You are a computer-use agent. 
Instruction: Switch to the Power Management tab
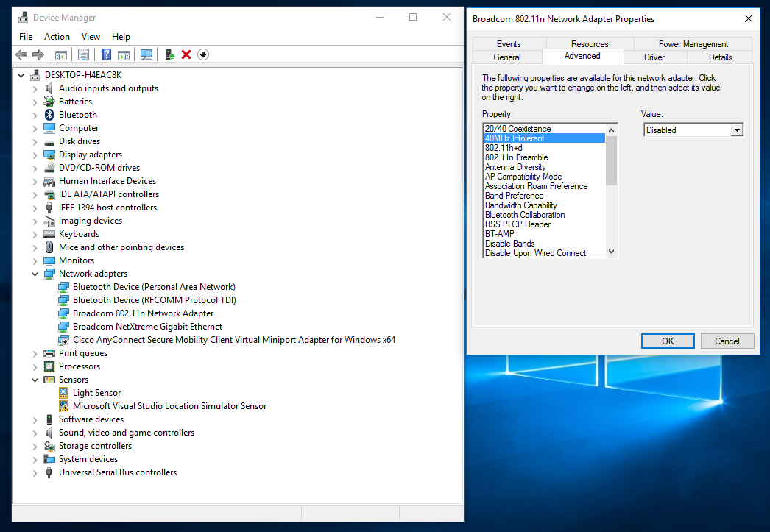(694, 43)
